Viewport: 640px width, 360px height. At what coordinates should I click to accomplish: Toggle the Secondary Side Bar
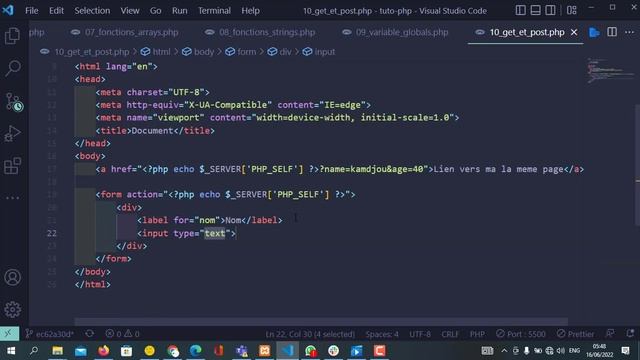pos(550,10)
